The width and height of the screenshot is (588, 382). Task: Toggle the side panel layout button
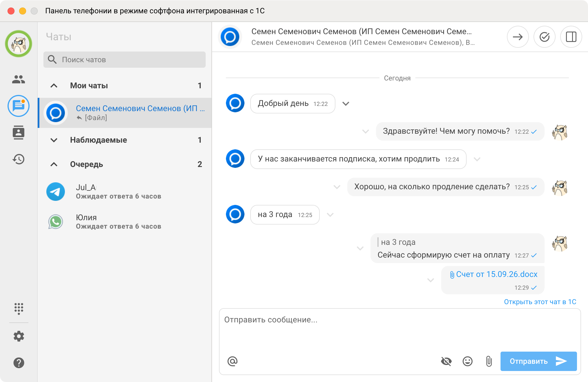pyautogui.click(x=571, y=37)
